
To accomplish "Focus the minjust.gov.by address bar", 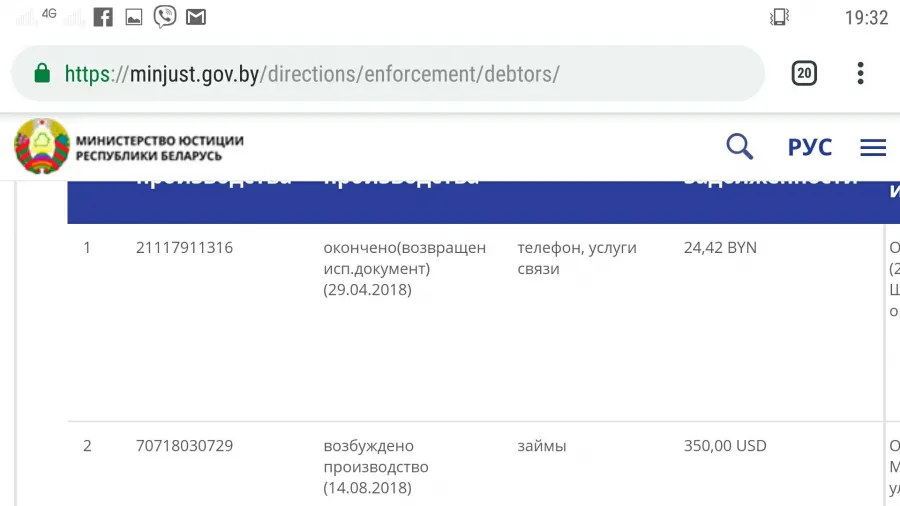I will 388,73.
